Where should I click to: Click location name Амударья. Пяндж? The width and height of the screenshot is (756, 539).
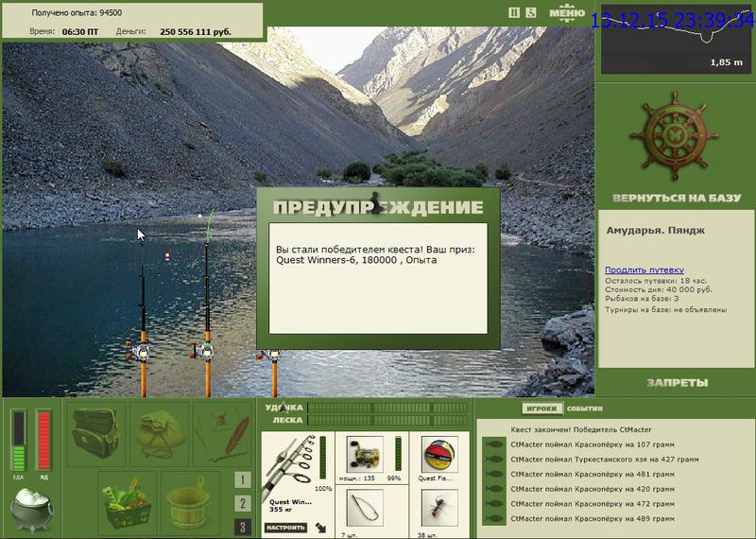[x=656, y=231]
